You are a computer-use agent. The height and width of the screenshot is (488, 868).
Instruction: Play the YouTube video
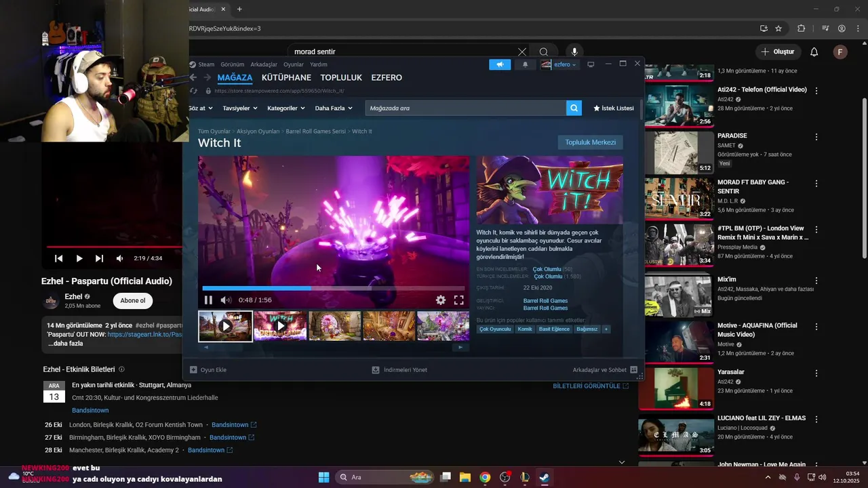[79, 258]
